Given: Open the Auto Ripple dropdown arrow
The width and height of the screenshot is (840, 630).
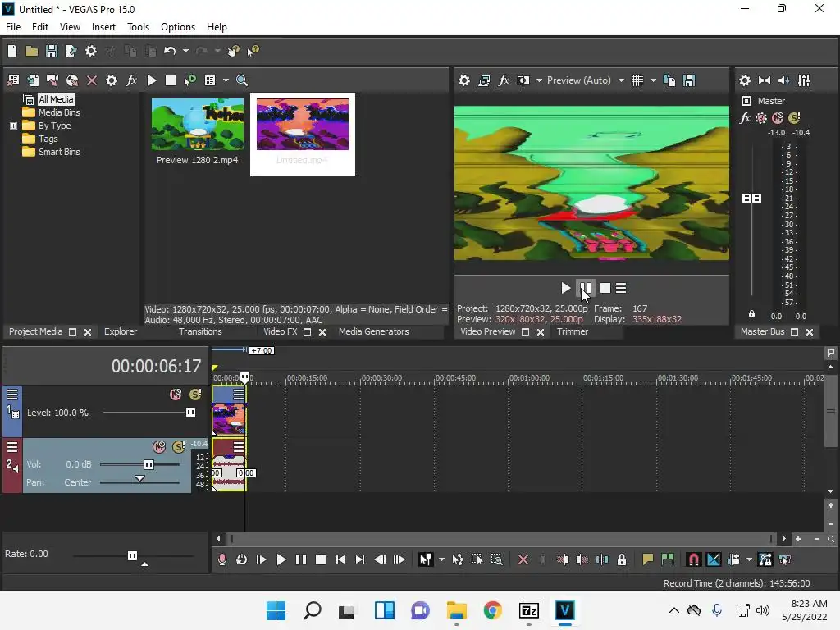Looking at the screenshot, I should click(x=749, y=559).
